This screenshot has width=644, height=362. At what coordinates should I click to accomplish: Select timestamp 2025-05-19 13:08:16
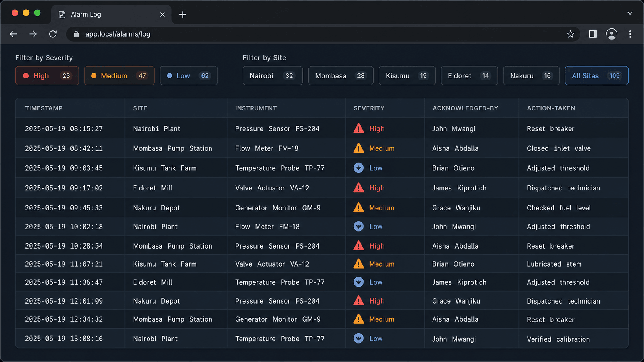pyautogui.click(x=64, y=339)
